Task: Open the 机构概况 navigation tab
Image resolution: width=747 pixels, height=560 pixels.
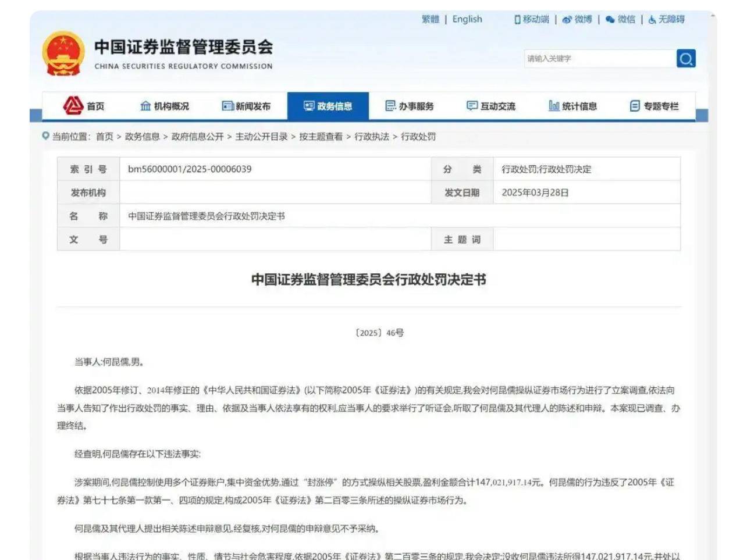Action: [x=165, y=106]
